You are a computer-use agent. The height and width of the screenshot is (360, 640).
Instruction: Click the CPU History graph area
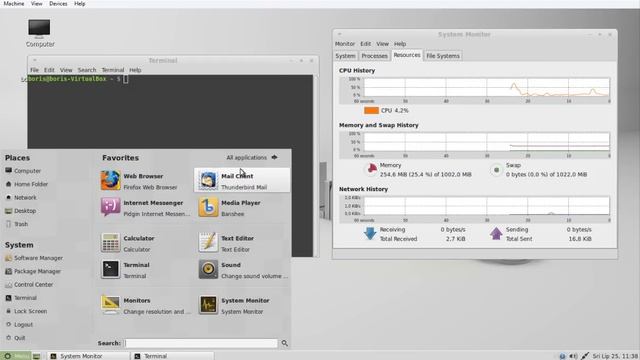[486, 88]
